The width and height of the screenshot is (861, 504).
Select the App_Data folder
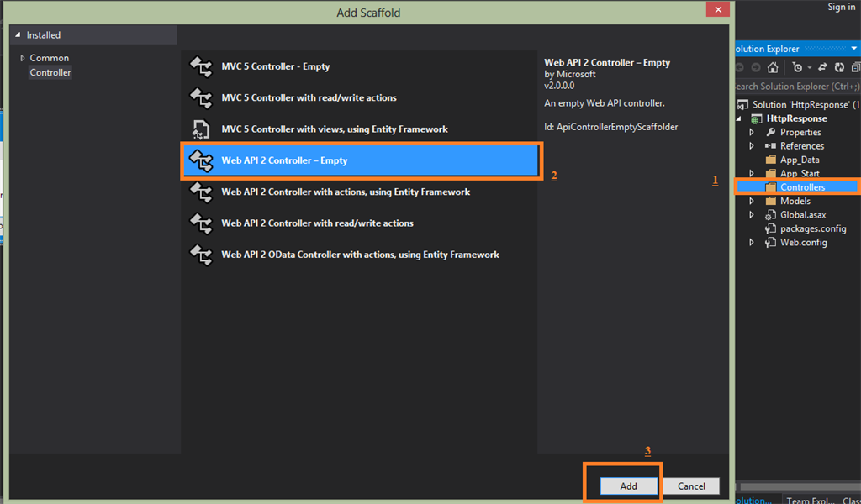pyautogui.click(x=800, y=160)
